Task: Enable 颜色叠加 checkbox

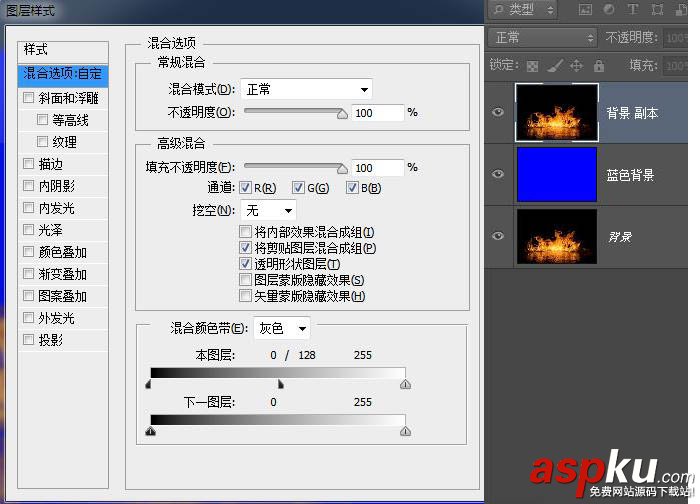Action: (28, 251)
